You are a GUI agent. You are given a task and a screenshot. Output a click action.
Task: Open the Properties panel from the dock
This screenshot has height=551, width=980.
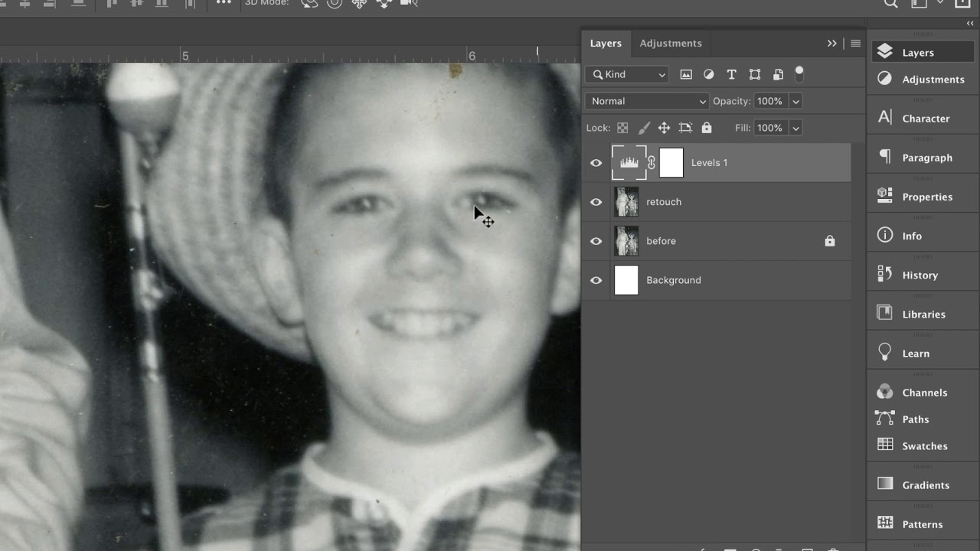pyautogui.click(x=923, y=196)
